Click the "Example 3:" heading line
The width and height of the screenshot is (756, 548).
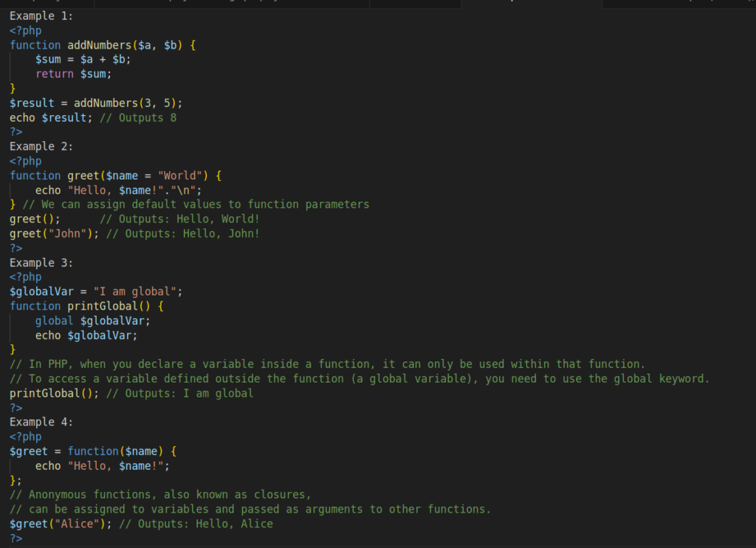tap(41, 263)
